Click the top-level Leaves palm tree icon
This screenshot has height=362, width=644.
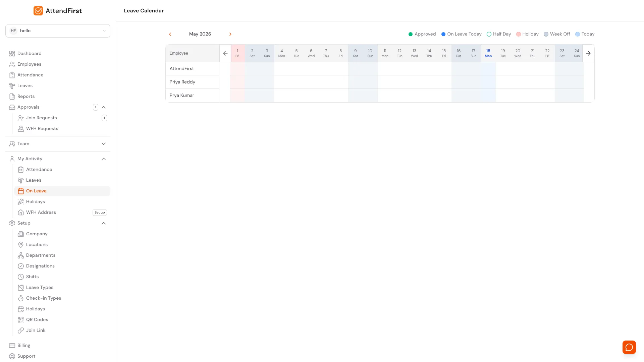(x=12, y=86)
